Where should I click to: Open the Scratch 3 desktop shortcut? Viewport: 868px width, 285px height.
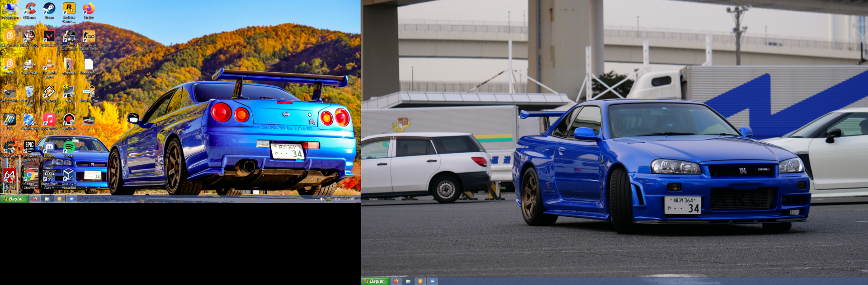9,66
